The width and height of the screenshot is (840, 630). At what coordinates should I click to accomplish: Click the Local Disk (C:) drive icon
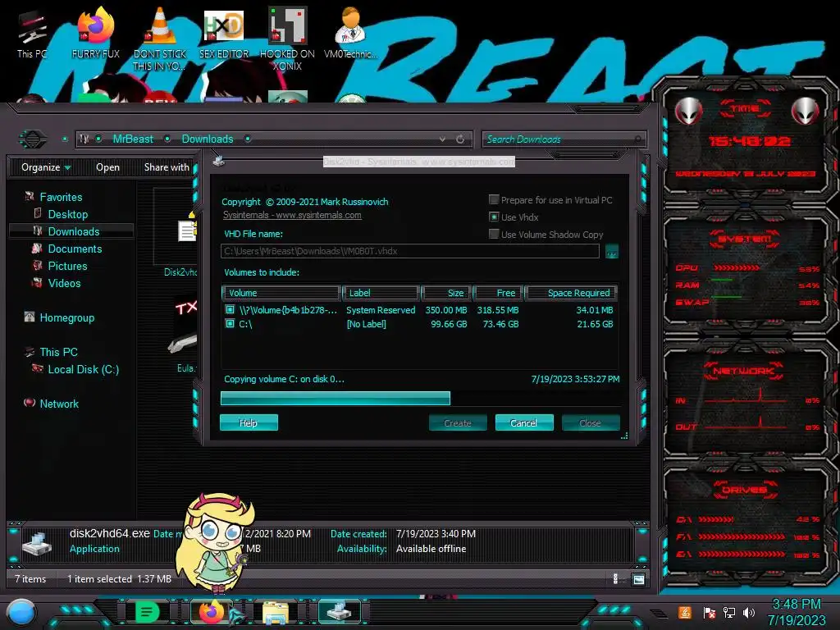pos(38,368)
